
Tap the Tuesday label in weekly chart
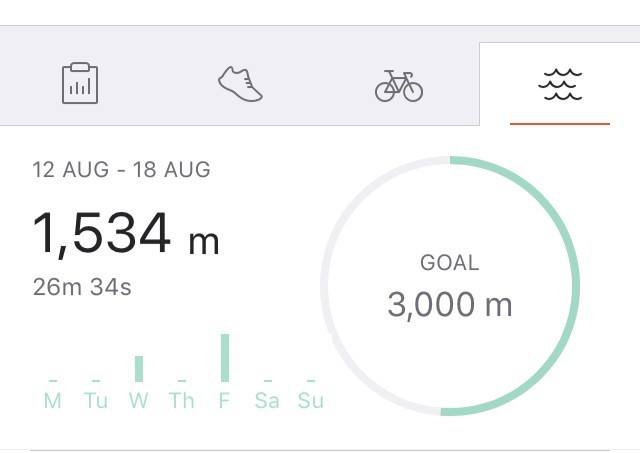(x=96, y=400)
